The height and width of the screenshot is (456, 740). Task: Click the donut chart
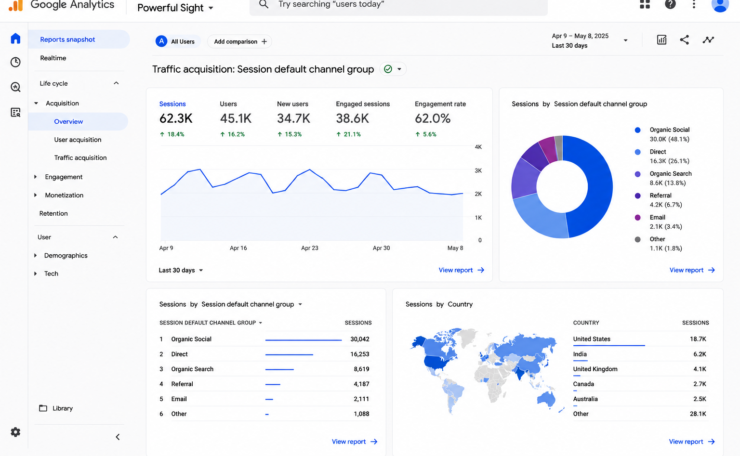click(562, 186)
